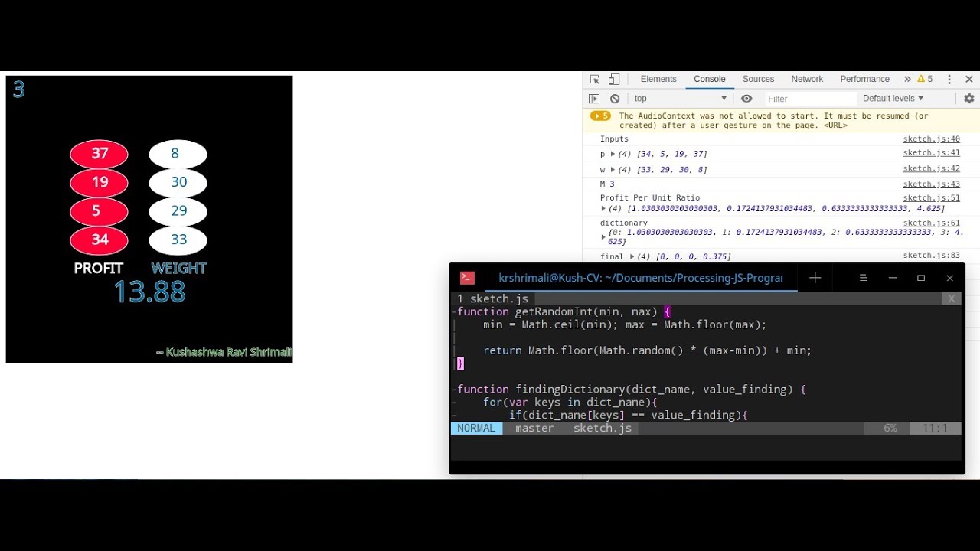Viewport: 980px width, 551px height.
Task: Click the red profit ellipse showing 5
Action: pos(99,211)
